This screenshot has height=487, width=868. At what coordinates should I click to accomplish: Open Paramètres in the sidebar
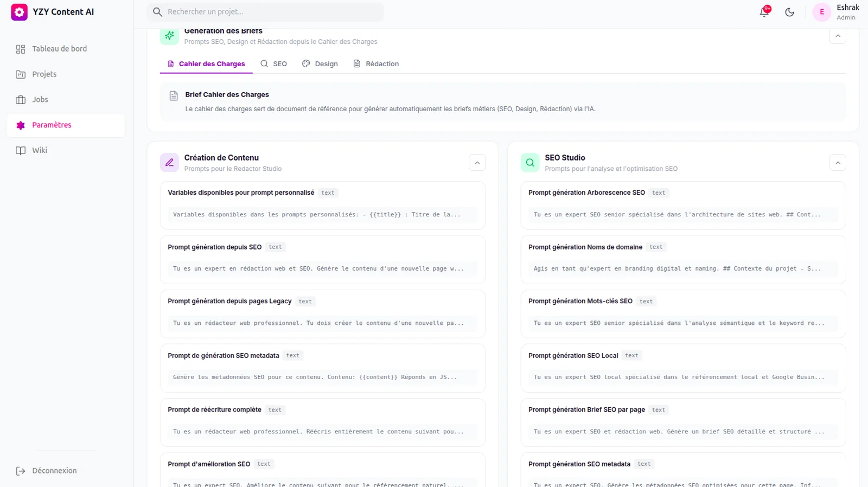pos(66,125)
